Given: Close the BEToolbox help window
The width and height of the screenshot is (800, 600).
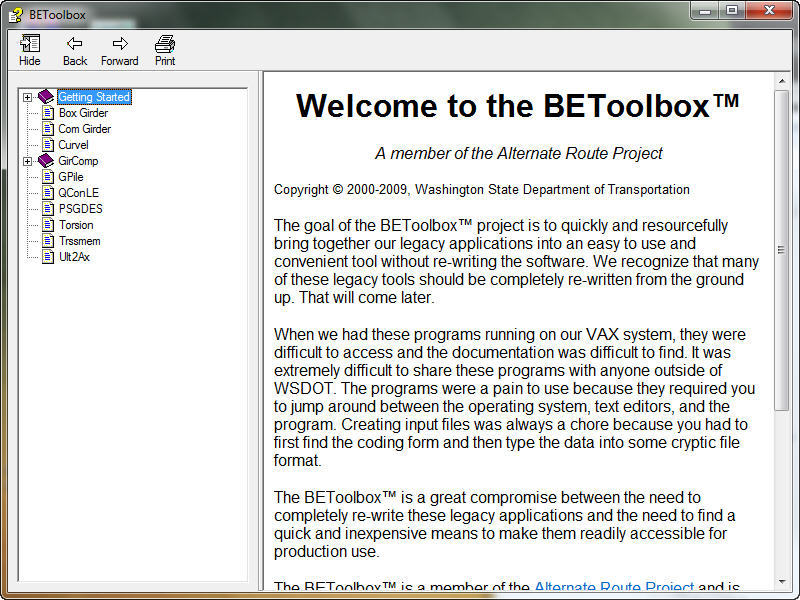Looking at the screenshot, I should point(769,11).
